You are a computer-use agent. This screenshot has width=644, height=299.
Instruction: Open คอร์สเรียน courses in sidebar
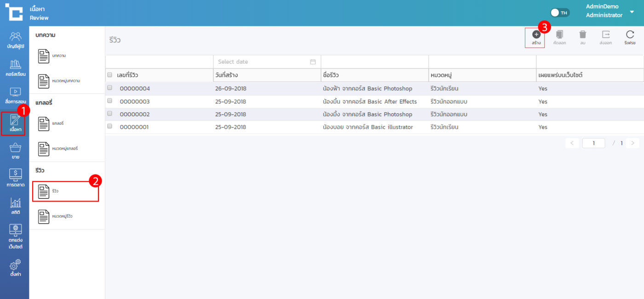tap(15, 68)
